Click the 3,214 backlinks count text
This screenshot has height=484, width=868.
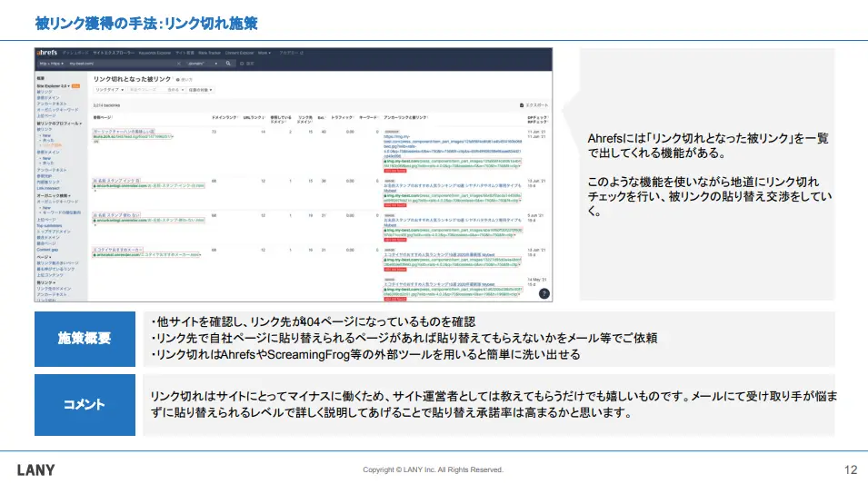point(106,105)
